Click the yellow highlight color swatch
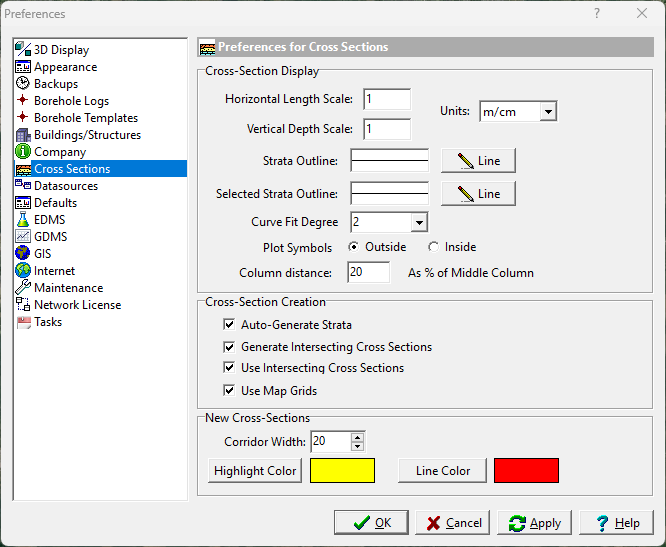This screenshot has width=666, height=547. click(342, 471)
